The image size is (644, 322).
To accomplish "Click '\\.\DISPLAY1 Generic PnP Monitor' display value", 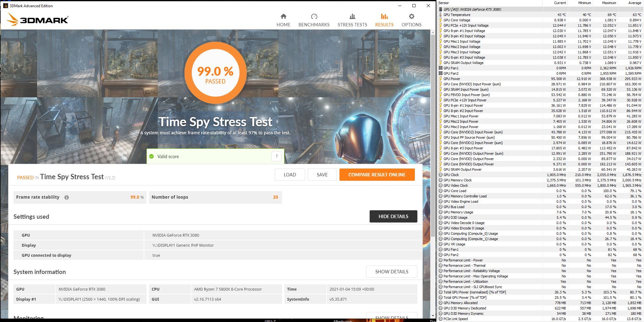I will click(x=183, y=245).
